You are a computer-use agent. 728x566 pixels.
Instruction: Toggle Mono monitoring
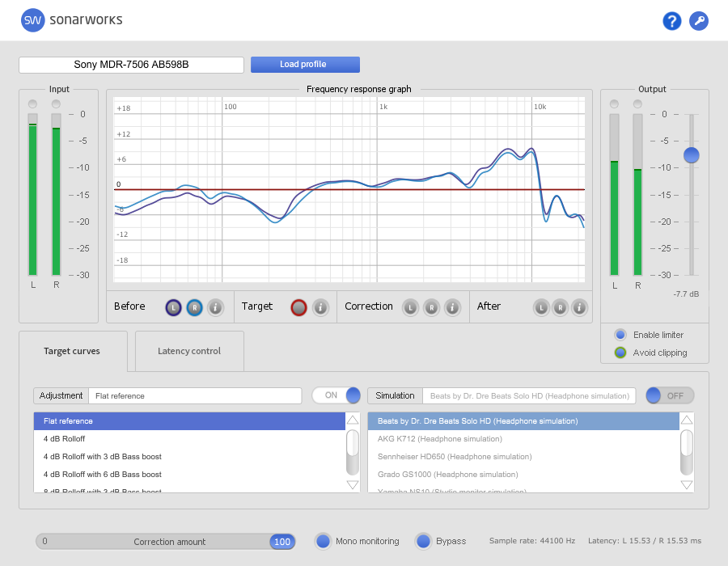323,541
